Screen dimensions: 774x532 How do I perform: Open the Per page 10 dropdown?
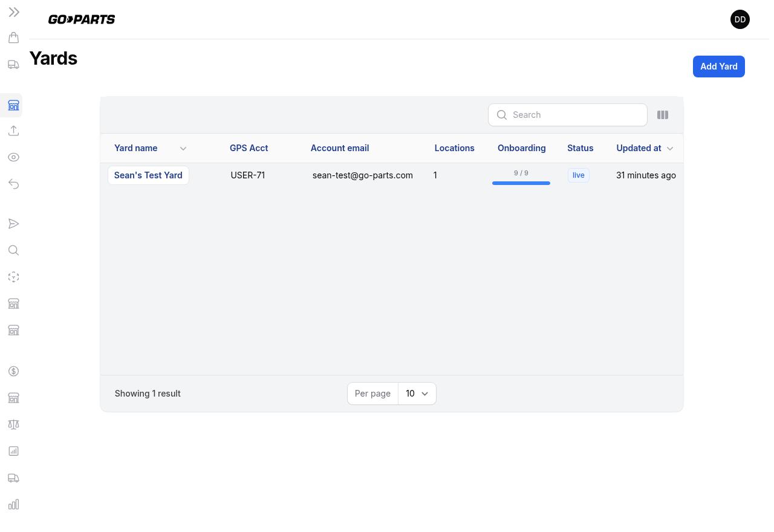pyautogui.click(x=417, y=394)
